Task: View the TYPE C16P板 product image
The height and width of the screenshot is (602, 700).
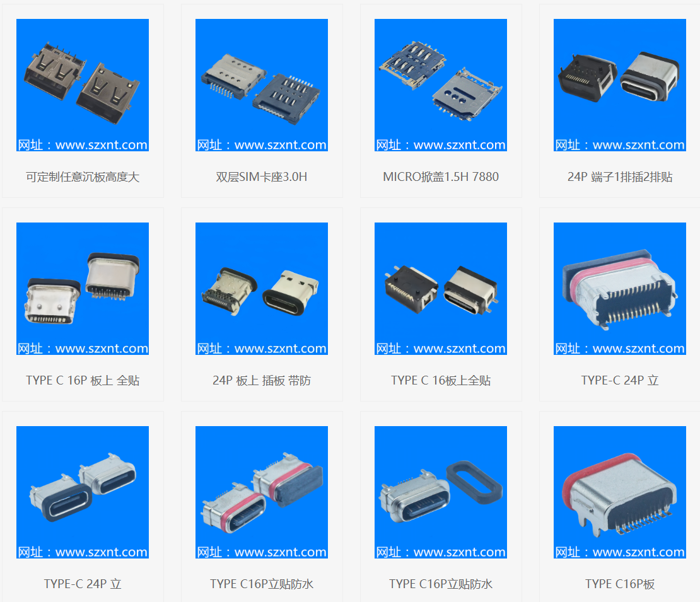Action: [620, 492]
